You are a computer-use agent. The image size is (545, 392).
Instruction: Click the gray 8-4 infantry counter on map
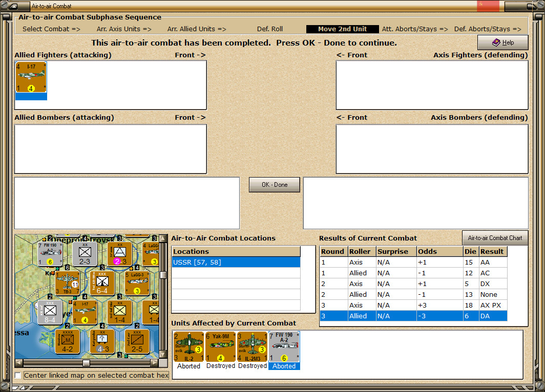pos(50,313)
